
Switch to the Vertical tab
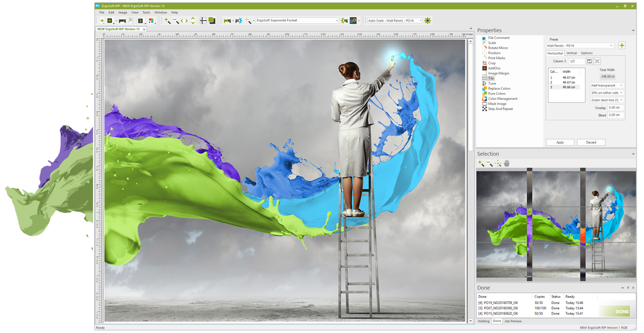click(x=571, y=53)
